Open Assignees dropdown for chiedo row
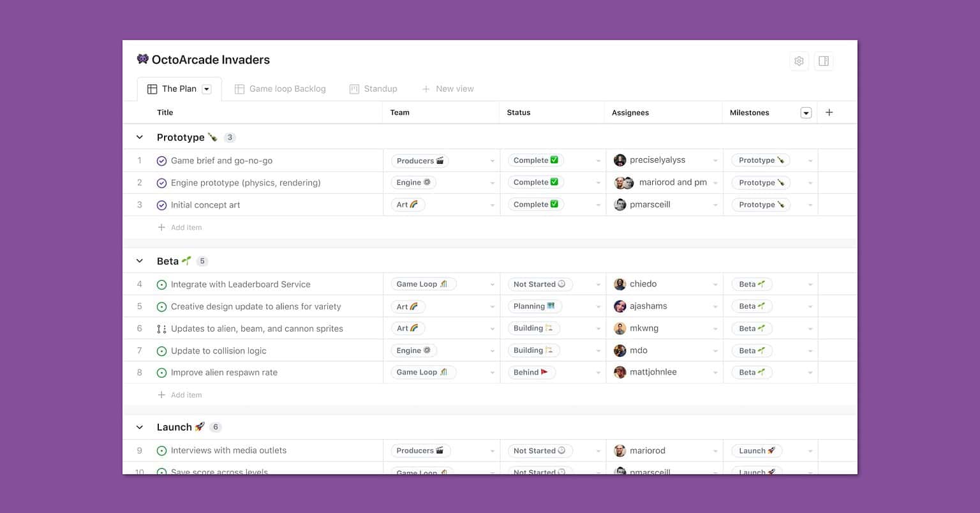The width and height of the screenshot is (980, 513). coord(715,285)
